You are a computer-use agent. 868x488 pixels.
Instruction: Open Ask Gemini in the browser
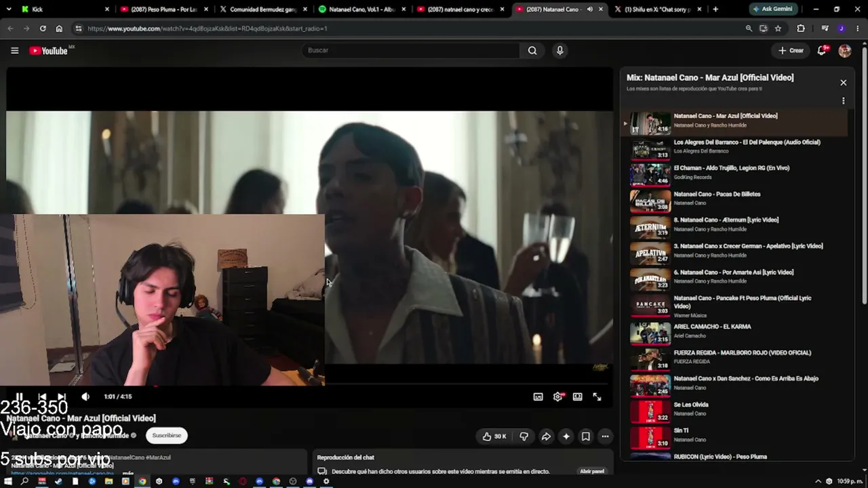click(774, 9)
